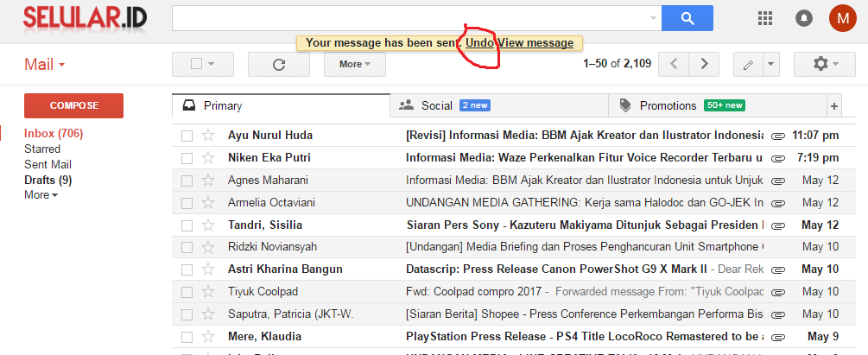Open the Sent Mail folder
Screen dimensions: 868x355
48,164
